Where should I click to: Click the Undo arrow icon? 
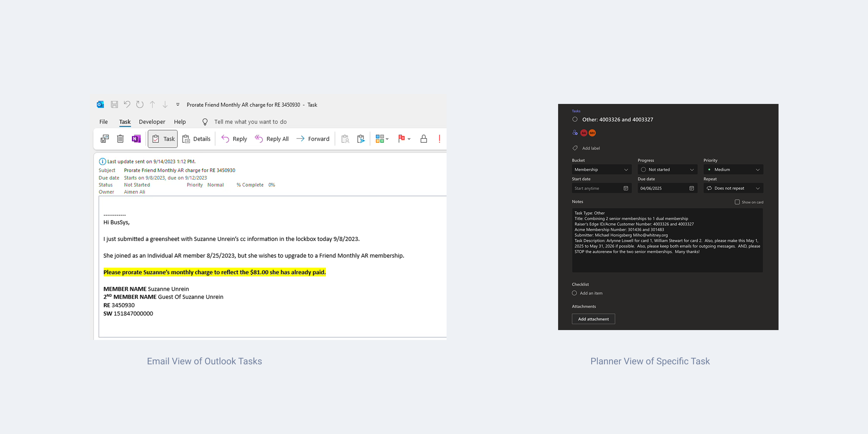(127, 104)
